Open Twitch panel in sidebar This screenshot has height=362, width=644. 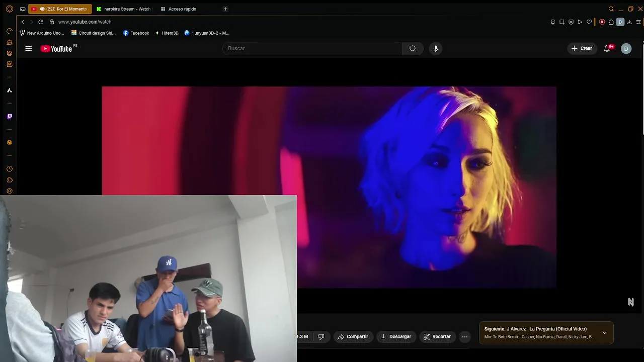coord(10,117)
